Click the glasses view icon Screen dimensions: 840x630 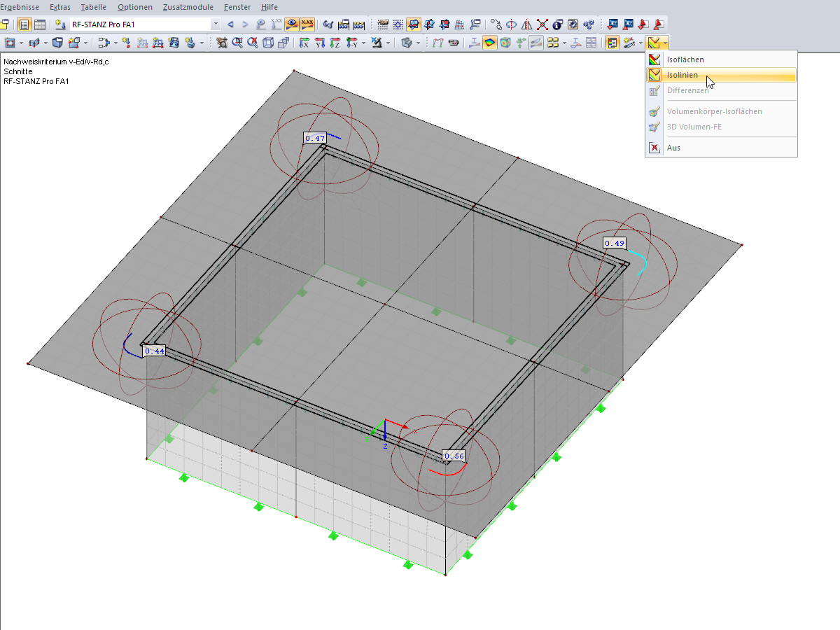(328, 24)
